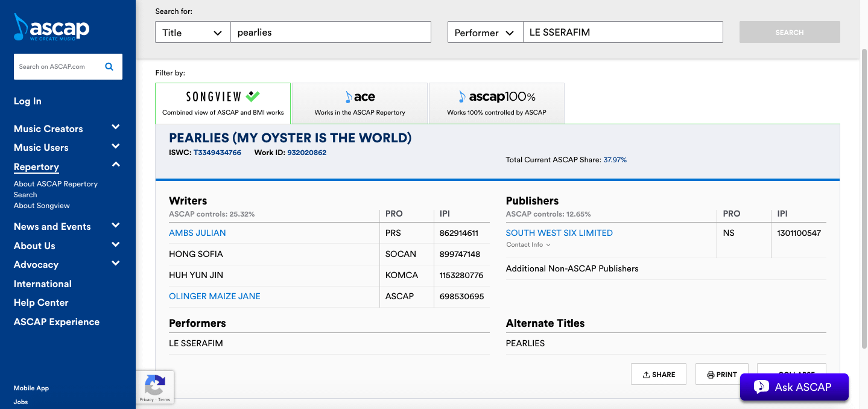Switch to the ACE repertory tab
868x409 pixels.
coord(360,103)
